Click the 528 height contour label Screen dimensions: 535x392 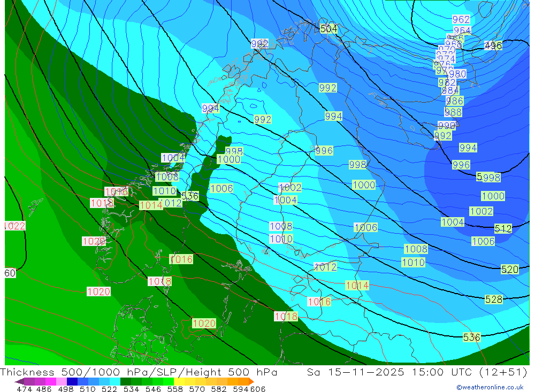(x=494, y=299)
